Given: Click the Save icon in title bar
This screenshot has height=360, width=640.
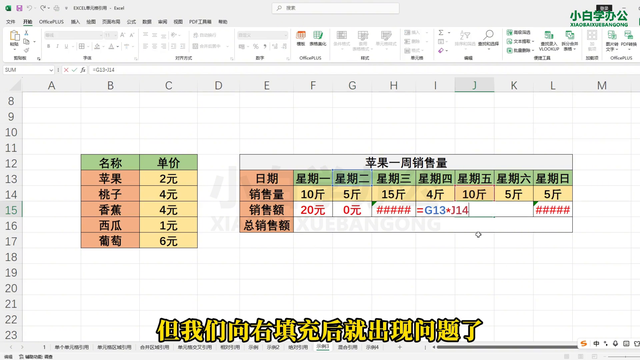Looking at the screenshot, I should tap(19, 8).
